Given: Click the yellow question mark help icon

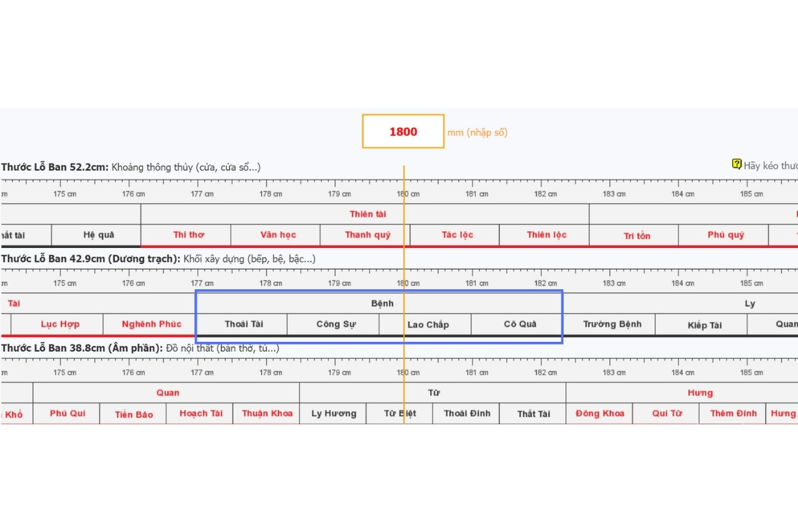Looking at the screenshot, I should 736,164.
